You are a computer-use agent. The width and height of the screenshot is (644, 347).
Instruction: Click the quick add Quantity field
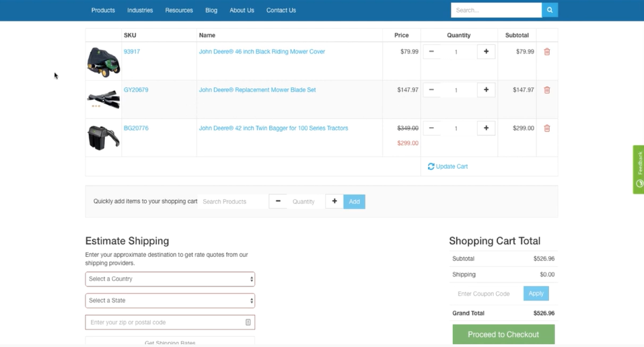[x=306, y=201]
